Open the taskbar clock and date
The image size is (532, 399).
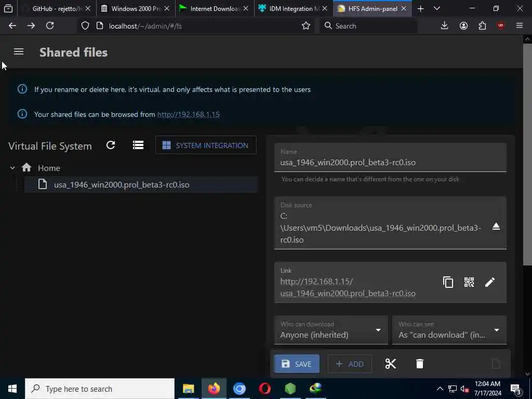[487, 389]
